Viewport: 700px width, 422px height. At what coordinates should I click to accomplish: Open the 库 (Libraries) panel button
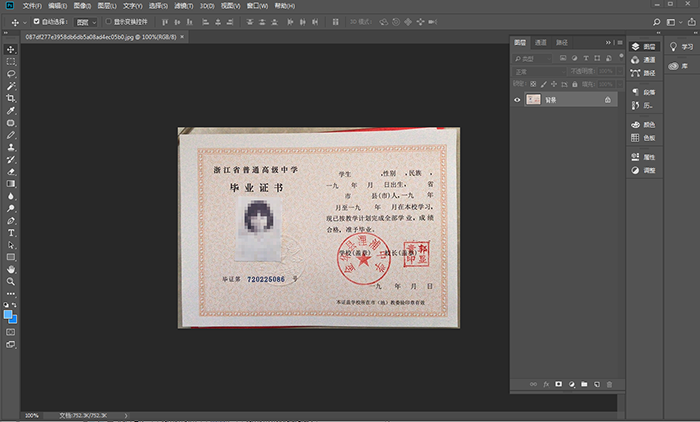(x=681, y=66)
